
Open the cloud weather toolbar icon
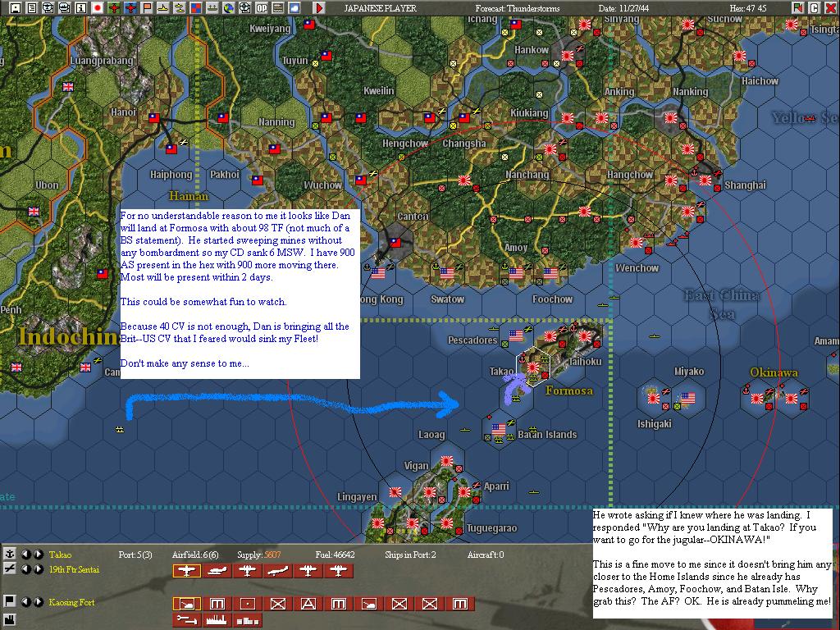point(294,8)
